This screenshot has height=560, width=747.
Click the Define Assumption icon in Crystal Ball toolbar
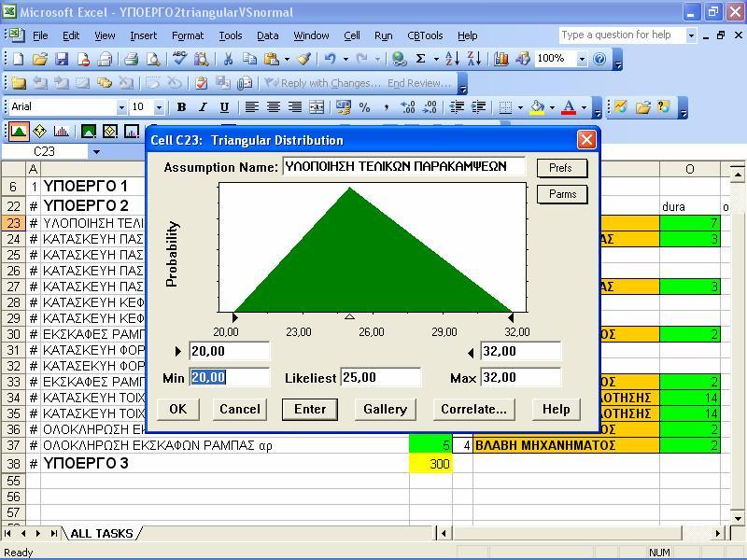click(x=19, y=131)
